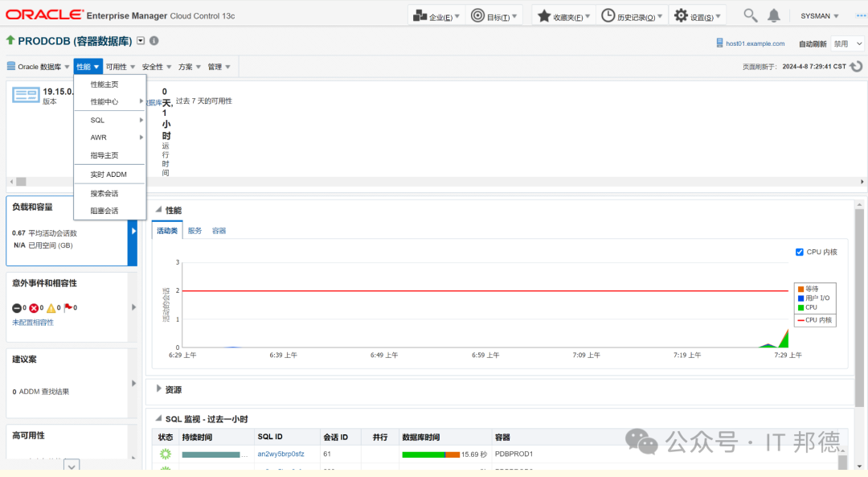868x477 pixels.
Task: Click the 未配置相容性 link
Action: pos(33,323)
